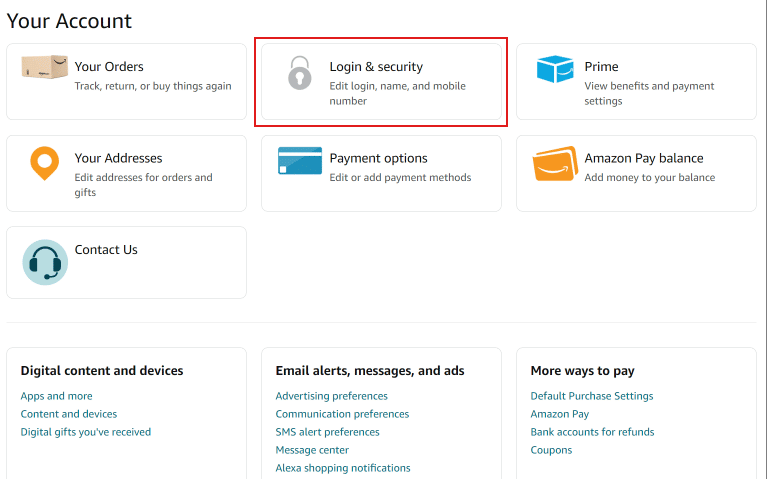This screenshot has width=767, height=479.
Task: Open Content and devices link
Action: coord(69,414)
